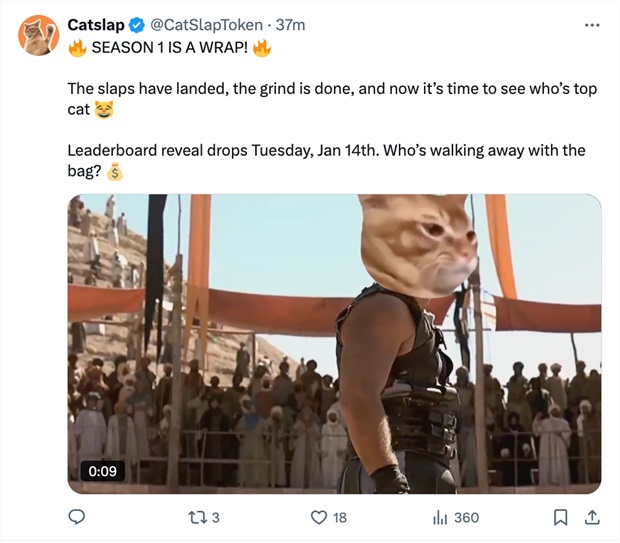Open the 37m timestamp link

pyautogui.click(x=290, y=24)
